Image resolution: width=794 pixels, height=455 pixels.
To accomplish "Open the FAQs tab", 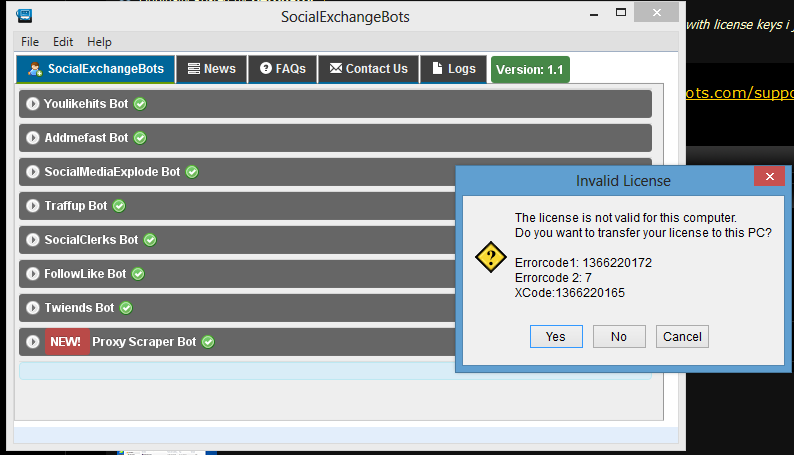I will pos(283,69).
